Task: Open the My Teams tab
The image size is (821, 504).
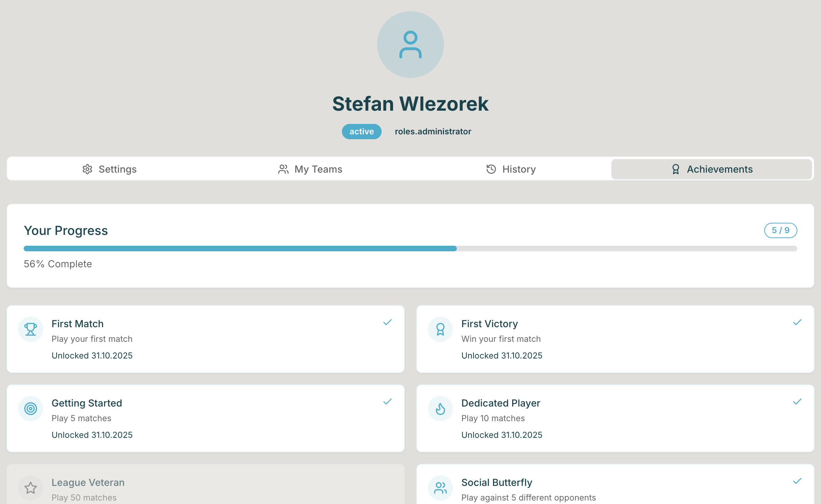Action: point(310,169)
